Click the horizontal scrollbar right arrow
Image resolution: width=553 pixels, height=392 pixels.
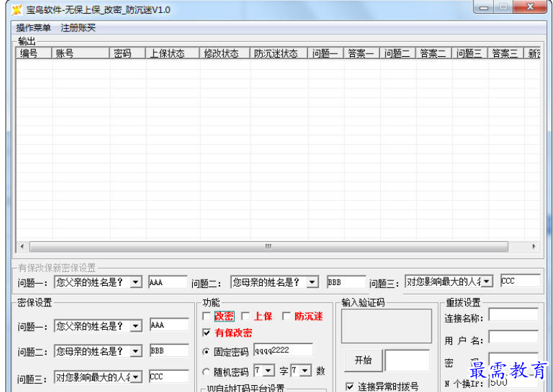pos(534,247)
